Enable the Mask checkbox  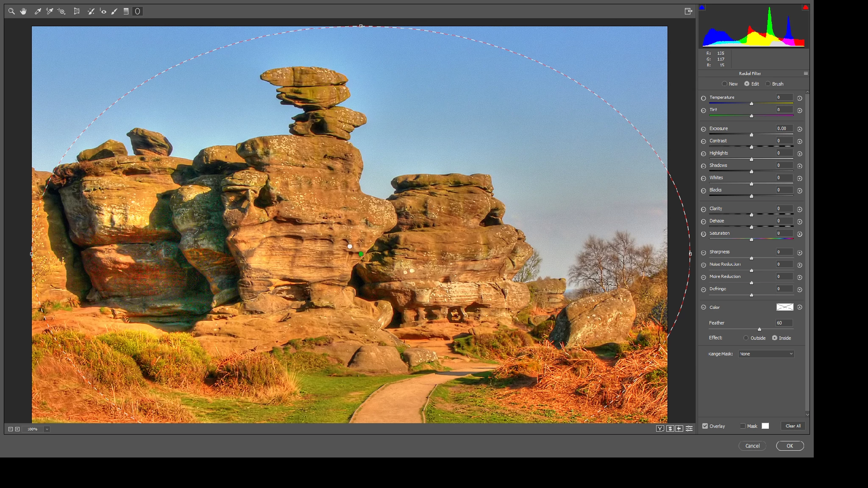743,426
